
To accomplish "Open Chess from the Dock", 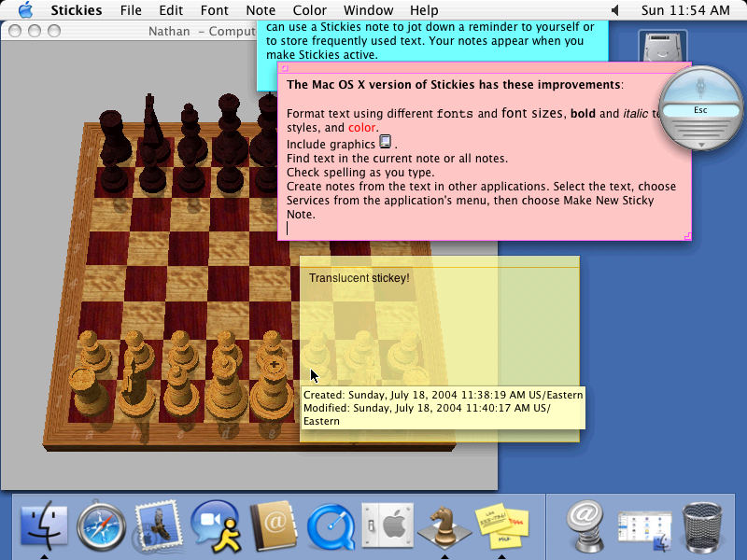I will pyautogui.click(x=444, y=525).
